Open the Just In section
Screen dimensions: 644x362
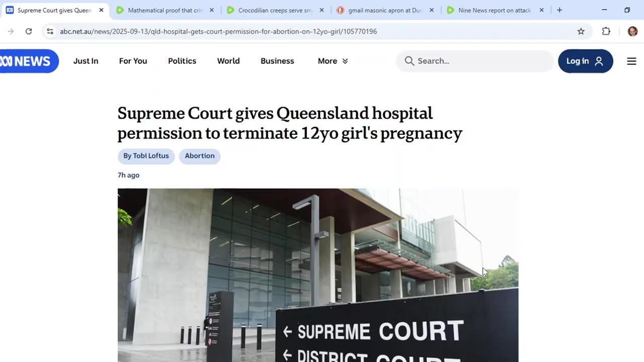[86, 61]
